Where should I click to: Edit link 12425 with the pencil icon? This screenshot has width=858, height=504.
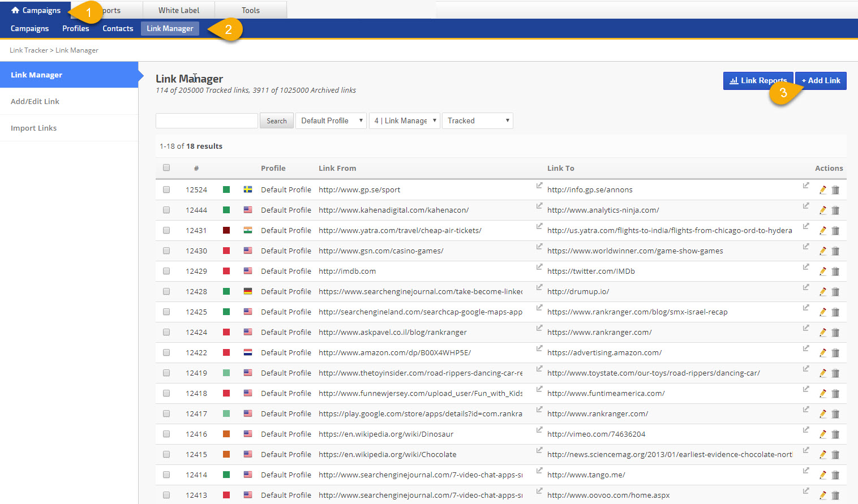coord(823,312)
